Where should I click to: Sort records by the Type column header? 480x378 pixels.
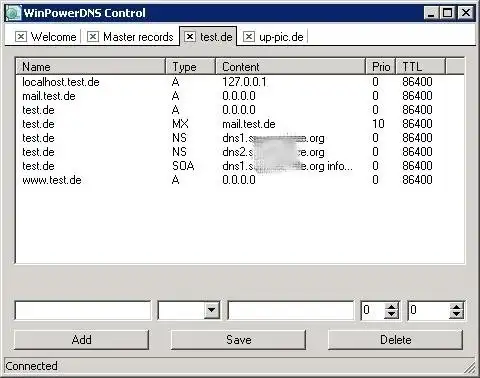point(190,67)
